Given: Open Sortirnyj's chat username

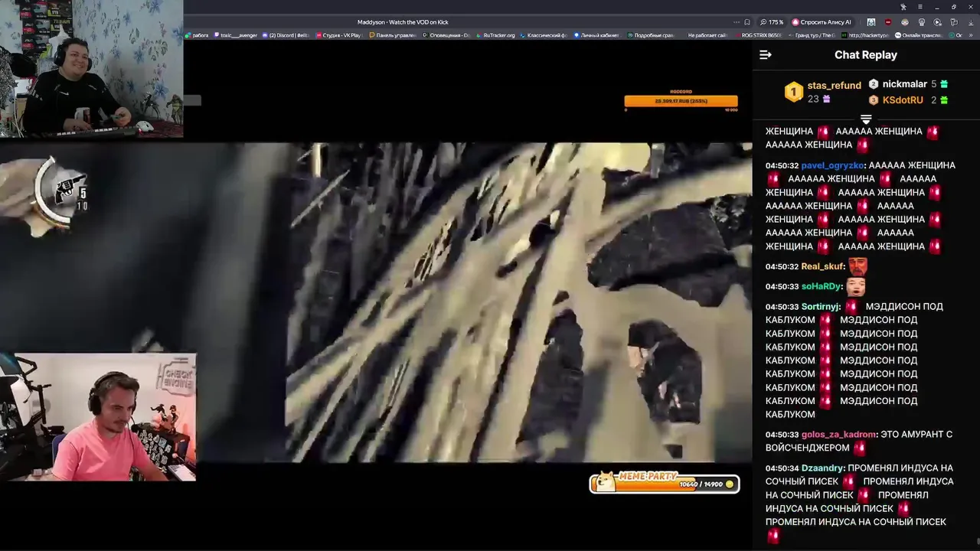Looking at the screenshot, I should (x=820, y=306).
